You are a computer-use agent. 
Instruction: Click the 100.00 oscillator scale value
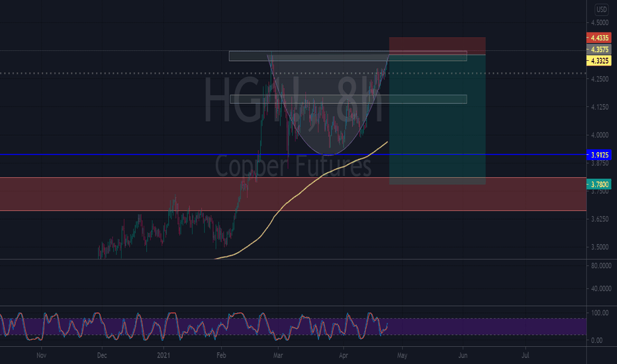[x=600, y=313]
